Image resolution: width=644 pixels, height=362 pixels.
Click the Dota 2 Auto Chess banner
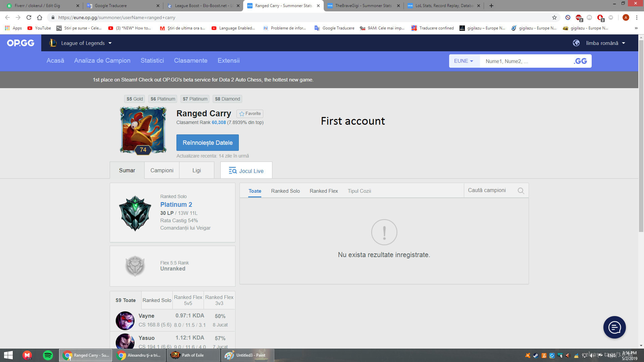point(203,80)
